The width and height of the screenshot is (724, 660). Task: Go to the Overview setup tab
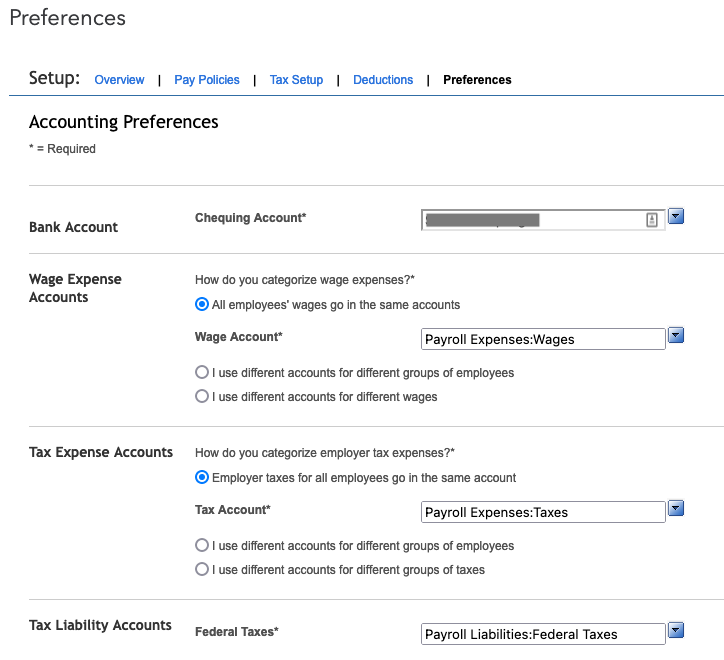[x=119, y=80]
